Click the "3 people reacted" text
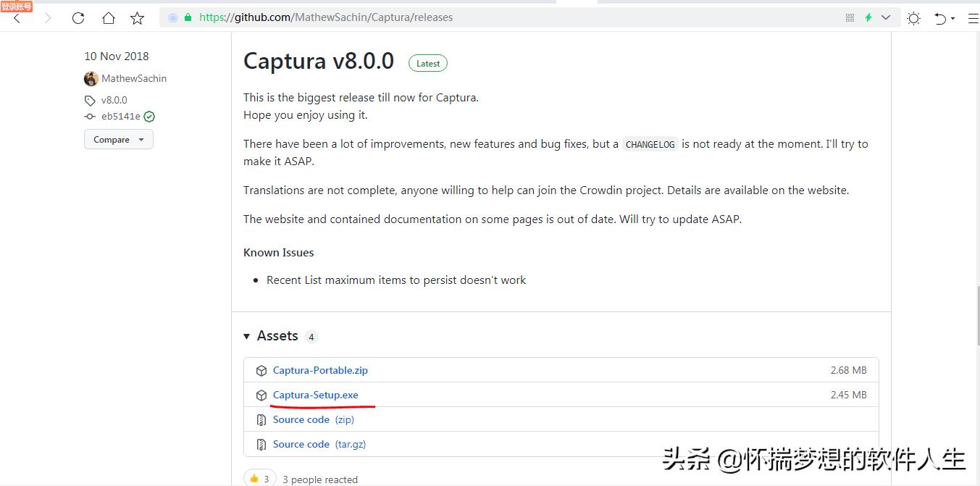 click(x=320, y=479)
